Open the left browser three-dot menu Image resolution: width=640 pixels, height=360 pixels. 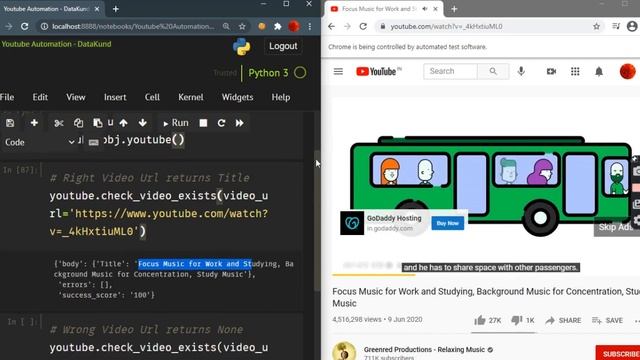tap(310, 27)
